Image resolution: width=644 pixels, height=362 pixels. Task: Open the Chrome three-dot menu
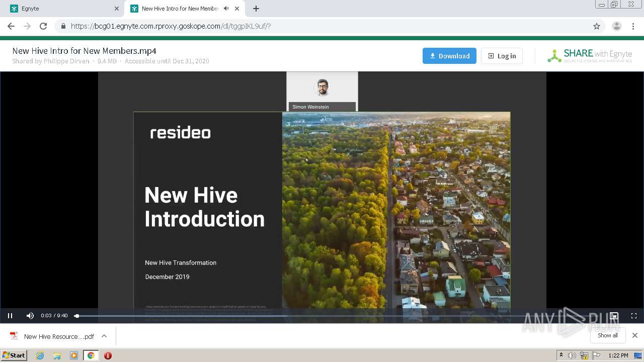pyautogui.click(x=633, y=26)
